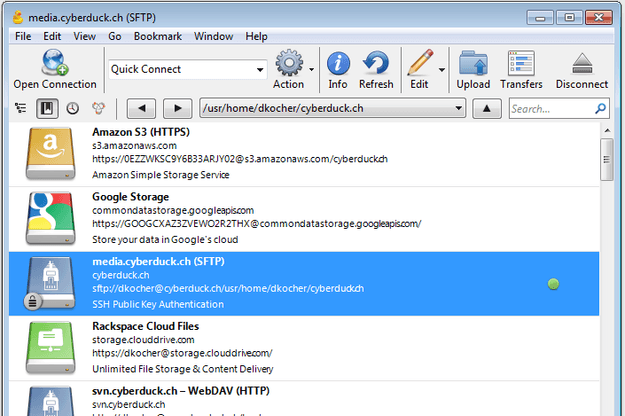The height and width of the screenshot is (416, 625).
Task: Click the search magnifier icon
Action: [601, 108]
